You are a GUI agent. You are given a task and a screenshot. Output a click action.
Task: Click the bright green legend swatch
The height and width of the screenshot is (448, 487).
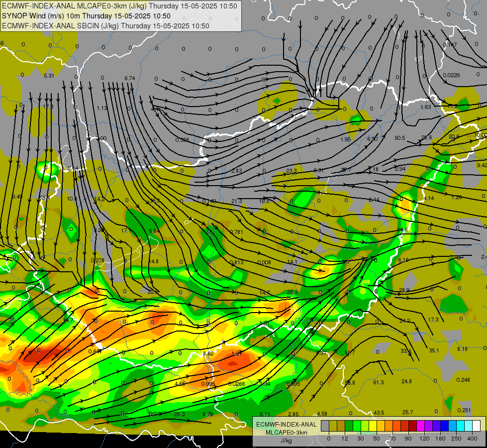[357, 426]
